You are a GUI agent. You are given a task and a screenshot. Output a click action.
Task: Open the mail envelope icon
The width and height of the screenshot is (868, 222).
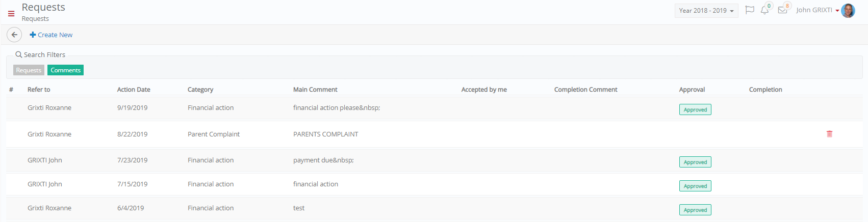(782, 10)
